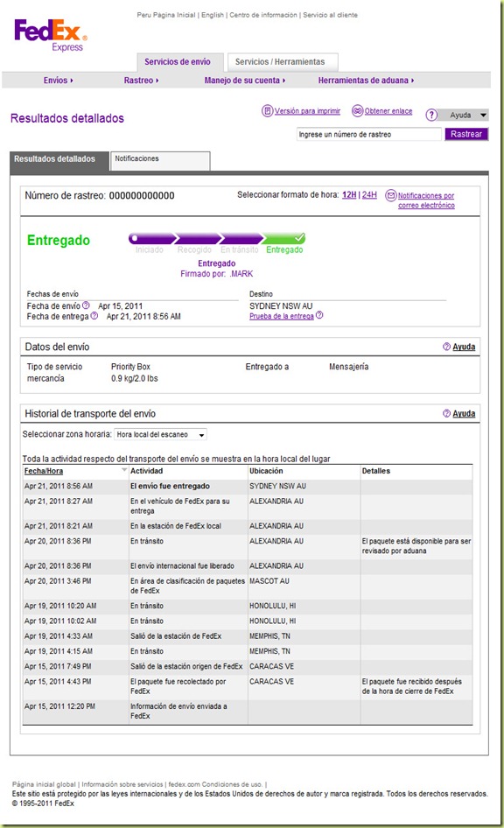504x828 pixels.
Task: Switch to Servicios / Herramientas tab
Action: point(283,62)
